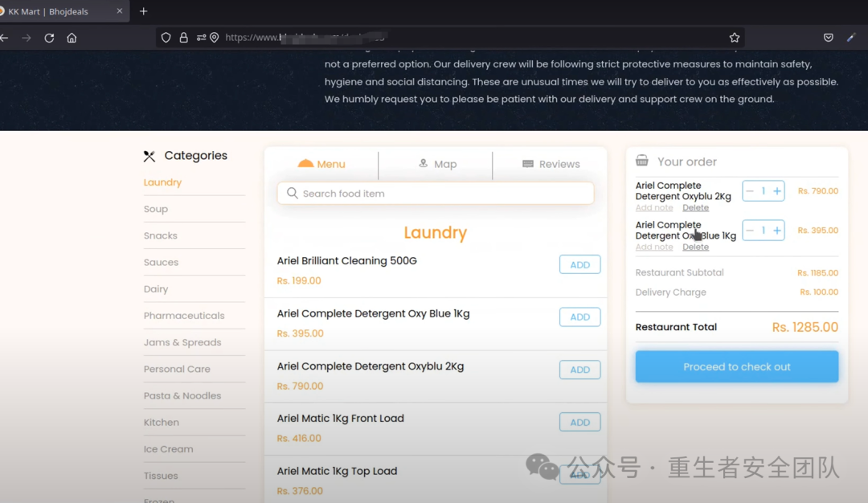Viewport: 868px width, 503px height.
Task: Open the Pasta & Noodles category
Action: [182, 395]
